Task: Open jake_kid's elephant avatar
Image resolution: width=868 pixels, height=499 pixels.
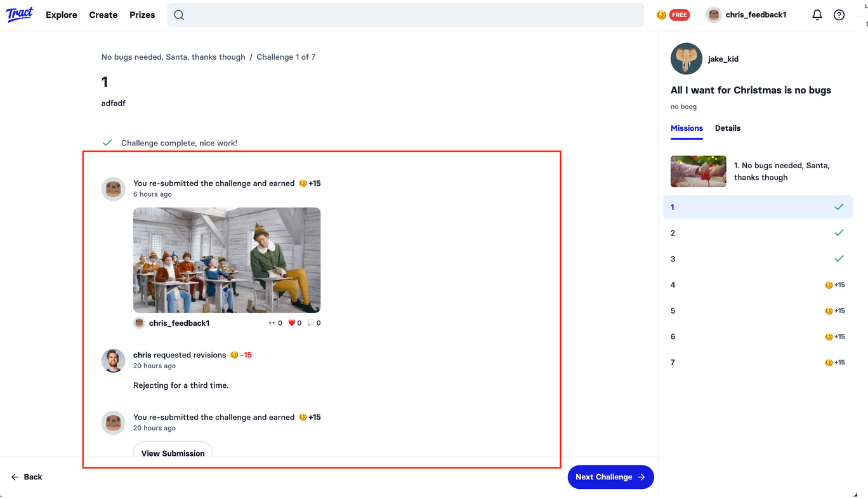Action: tap(687, 59)
